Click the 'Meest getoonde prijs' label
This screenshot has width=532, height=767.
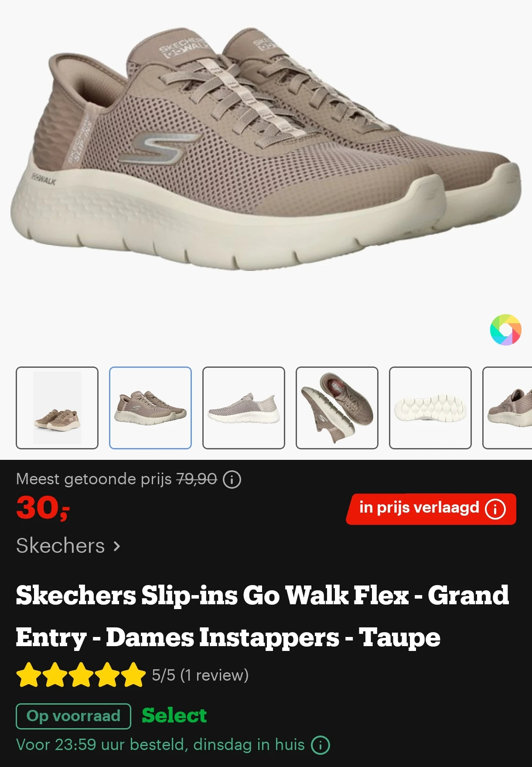94,479
